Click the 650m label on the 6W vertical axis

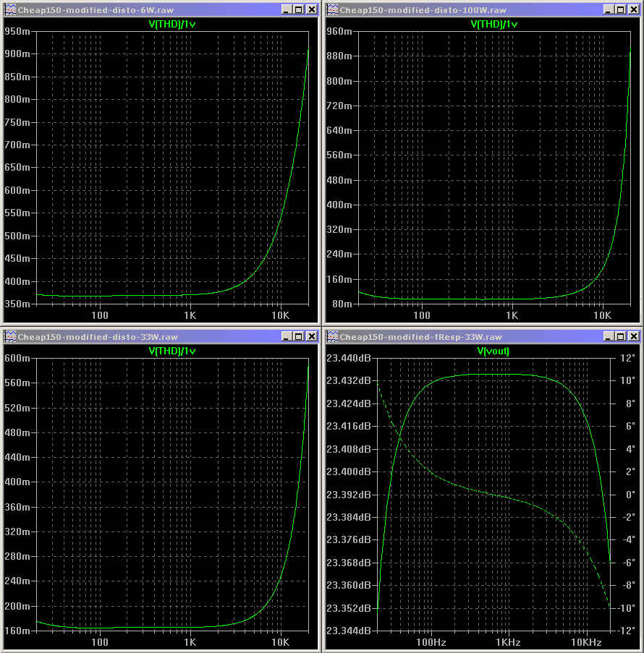pos(17,168)
